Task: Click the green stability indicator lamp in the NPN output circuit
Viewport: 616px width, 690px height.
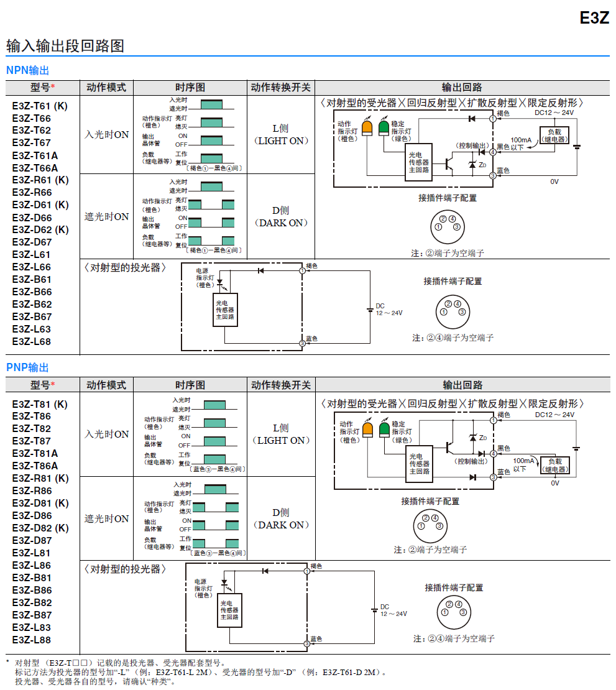Action: click(384, 128)
